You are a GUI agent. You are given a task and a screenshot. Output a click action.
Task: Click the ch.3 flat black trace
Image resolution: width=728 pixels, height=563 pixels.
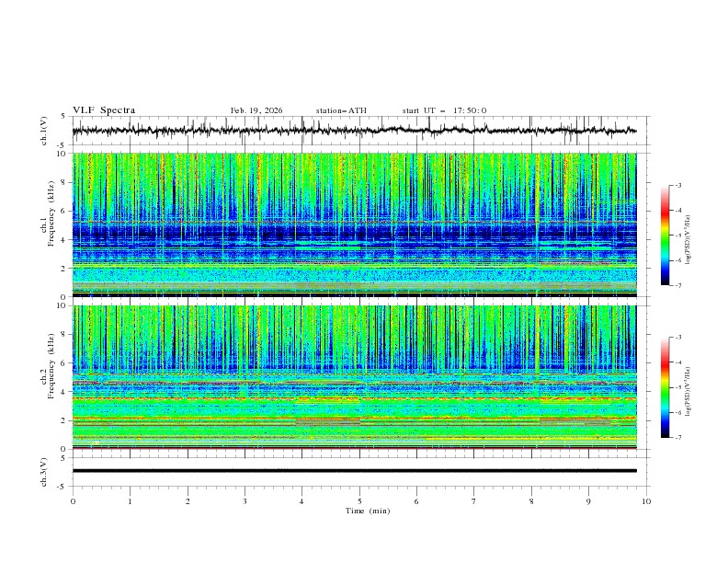[354, 471]
